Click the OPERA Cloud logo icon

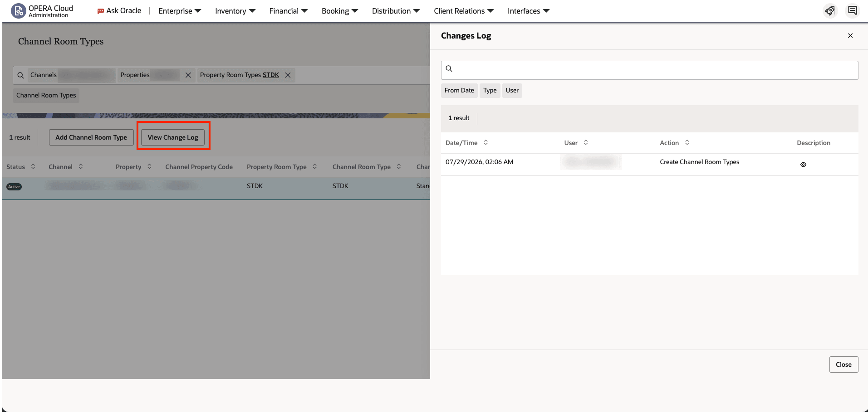coord(18,11)
